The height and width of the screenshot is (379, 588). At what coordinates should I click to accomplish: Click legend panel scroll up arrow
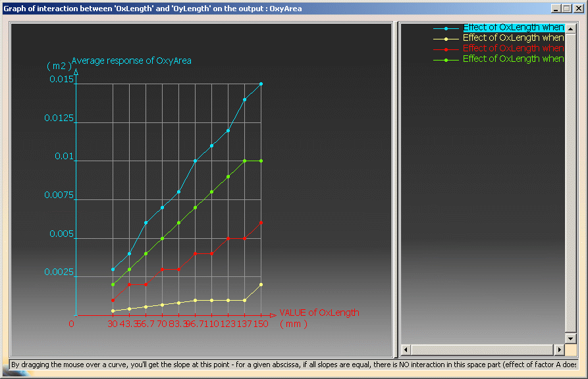point(570,28)
